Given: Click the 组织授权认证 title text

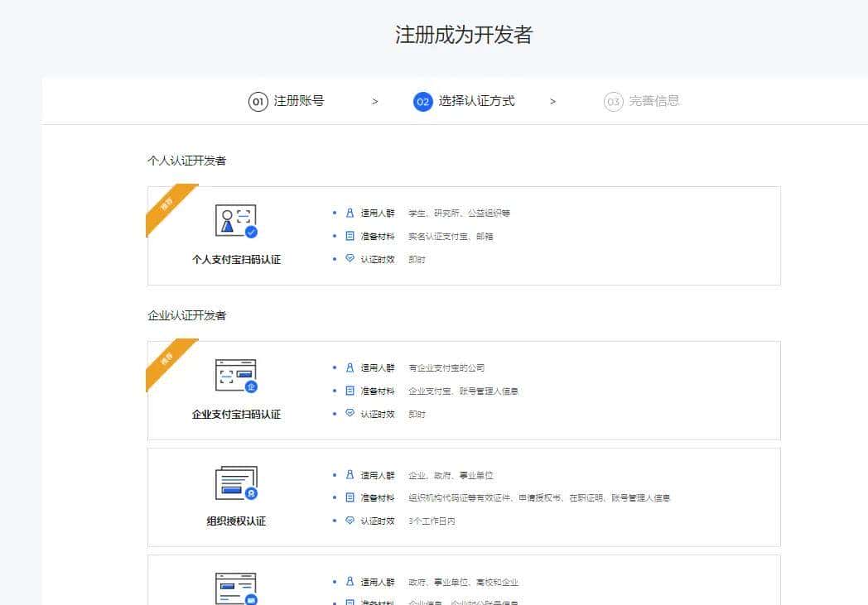Looking at the screenshot, I should 238,521.
